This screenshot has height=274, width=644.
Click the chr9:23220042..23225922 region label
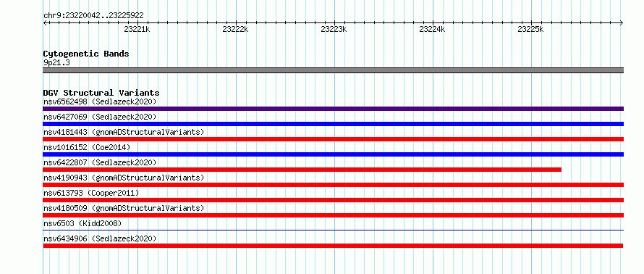pyautogui.click(x=93, y=16)
